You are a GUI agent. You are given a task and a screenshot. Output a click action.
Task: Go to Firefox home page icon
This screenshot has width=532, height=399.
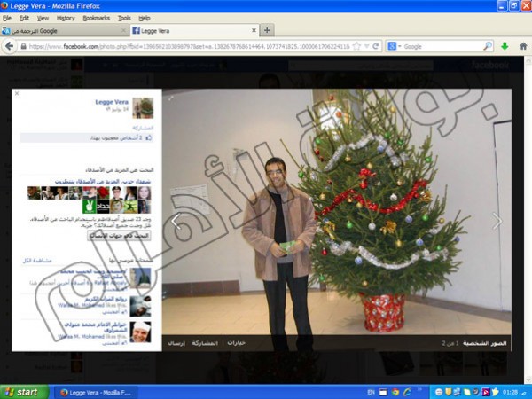point(522,46)
